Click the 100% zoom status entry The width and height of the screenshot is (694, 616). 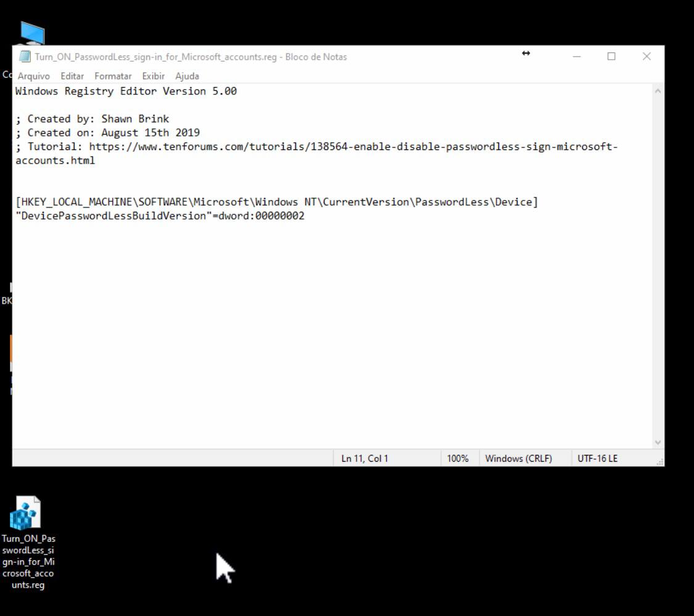pos(458,459)
